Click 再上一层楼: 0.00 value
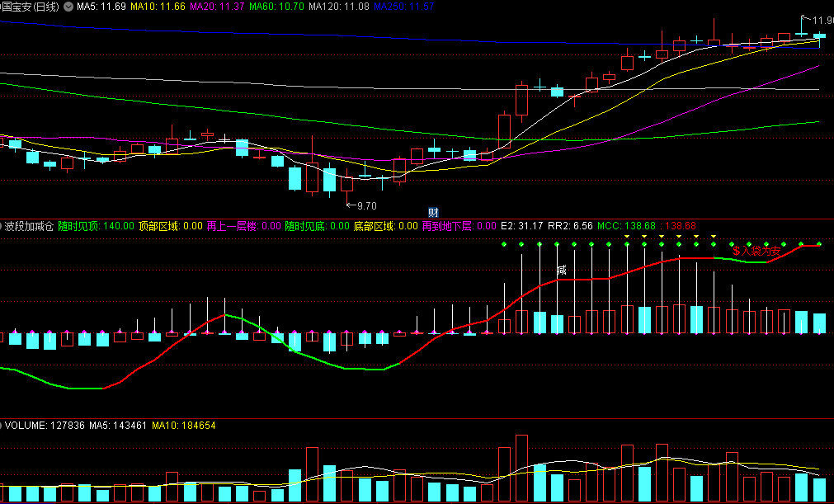The width and height of the screenshot is (834, 504). (x=243, y=227)
